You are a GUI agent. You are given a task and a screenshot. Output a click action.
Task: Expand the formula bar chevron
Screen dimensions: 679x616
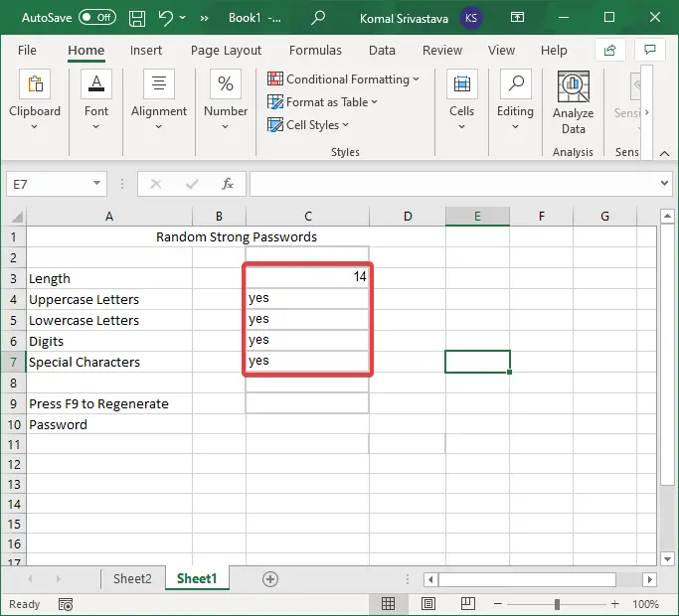(664, 183)
